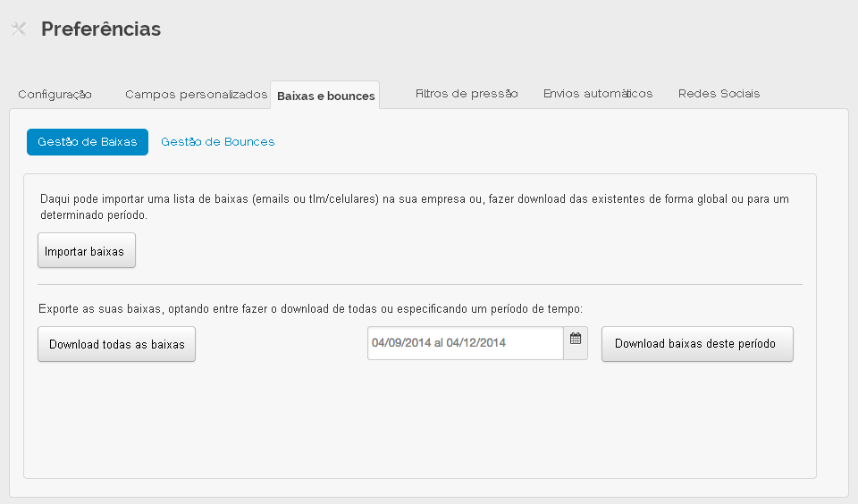Screen dimensions: 858x504
Task: Open the Gestão de Bounces link
Action: (x=217, y=142)
